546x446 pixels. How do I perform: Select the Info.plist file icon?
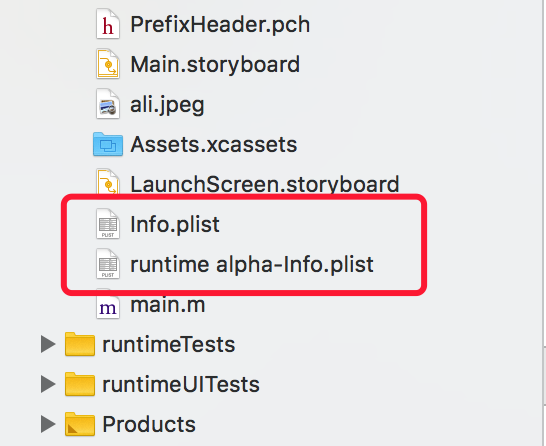point(108,224)
